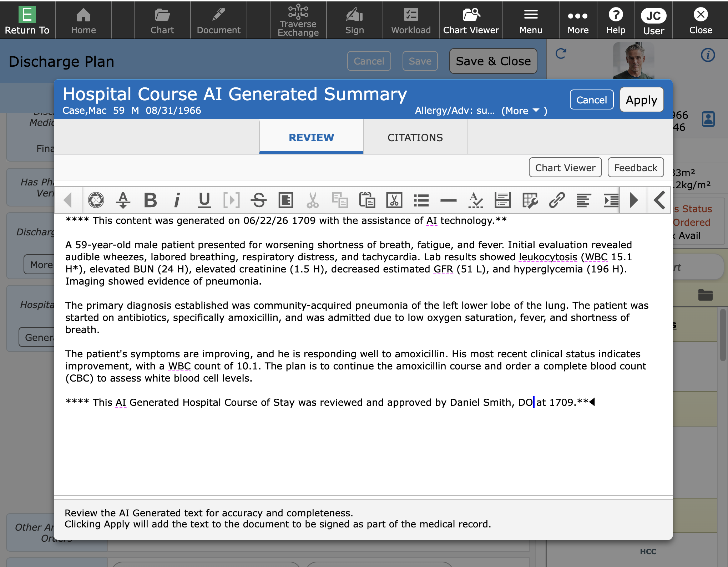Insert a hyperlink with link icon
Screen dimensions: 728x567
[557, 200]
